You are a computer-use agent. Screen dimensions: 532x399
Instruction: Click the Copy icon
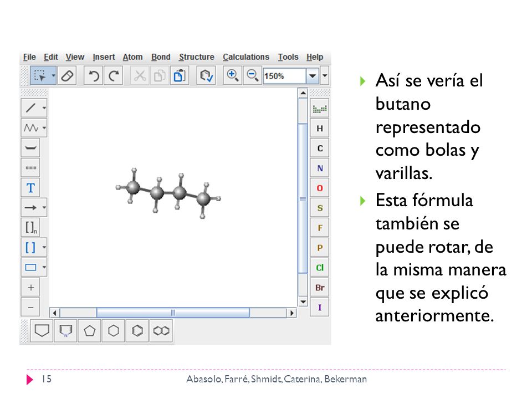(x=160, y=76)
